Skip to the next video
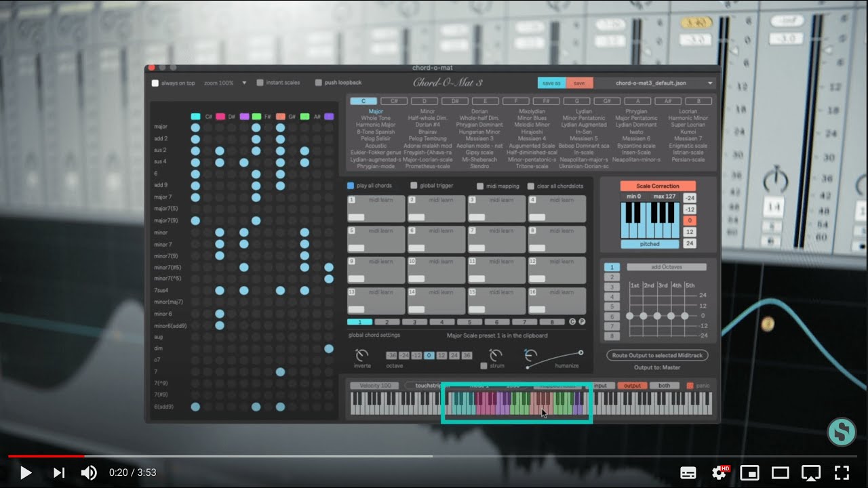The image size is (868, 488). click(59, 472)
